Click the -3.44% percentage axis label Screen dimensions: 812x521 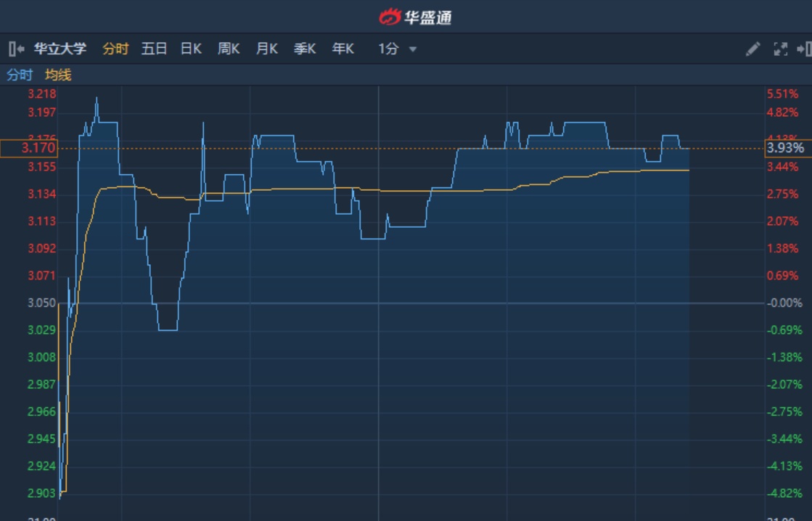point(784,439)
